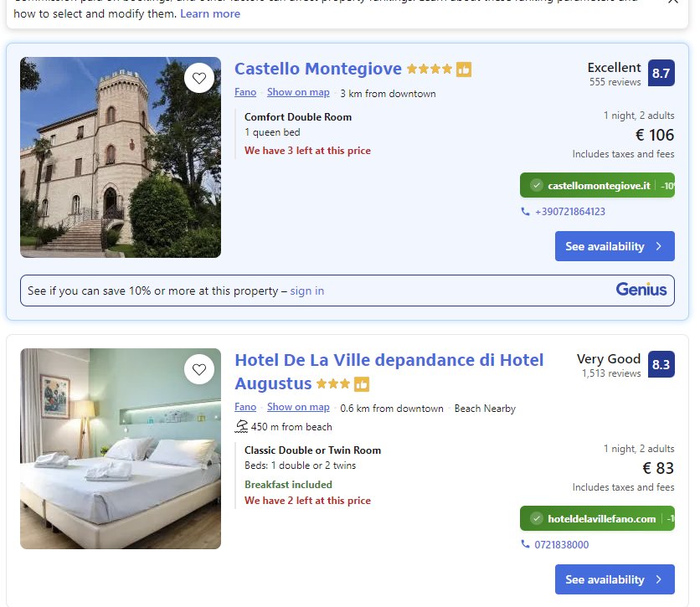Image resolution: width=700 pixels, height=607 pixels.
Task: Click Show on map for Castello Montegiove
Action: pos(298,92)
